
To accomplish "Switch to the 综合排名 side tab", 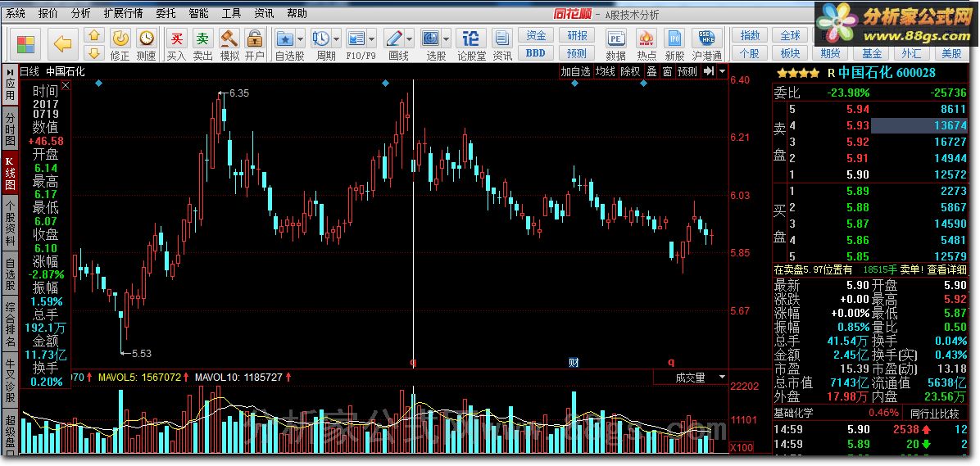I will (x=10, y=325).
